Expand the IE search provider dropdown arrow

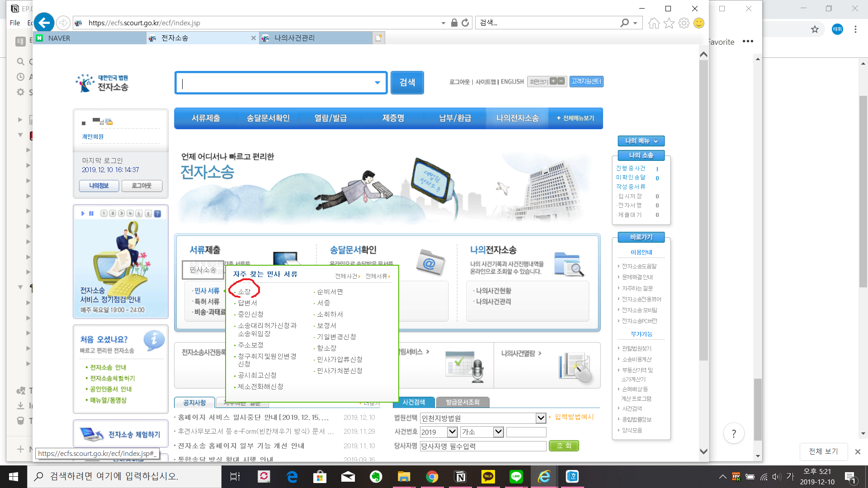635,23
